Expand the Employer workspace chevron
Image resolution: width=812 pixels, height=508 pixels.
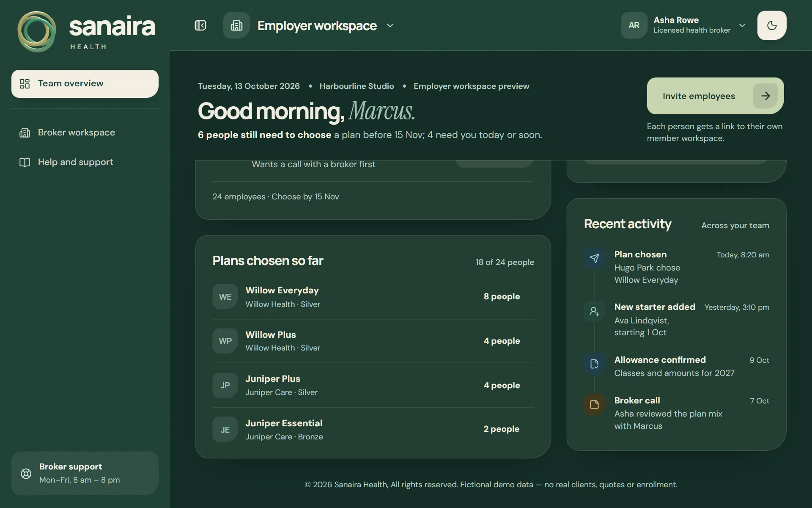(x=390, y=25)
